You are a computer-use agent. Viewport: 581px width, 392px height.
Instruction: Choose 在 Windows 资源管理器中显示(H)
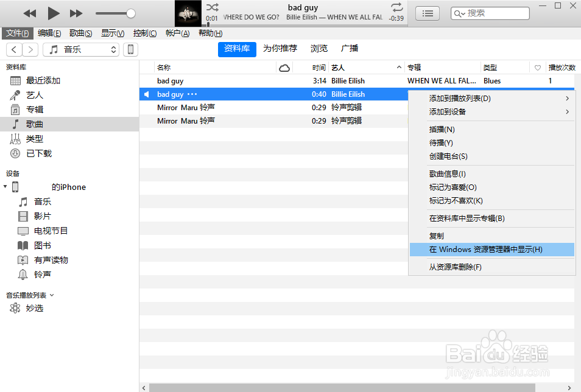coord(492,250)
